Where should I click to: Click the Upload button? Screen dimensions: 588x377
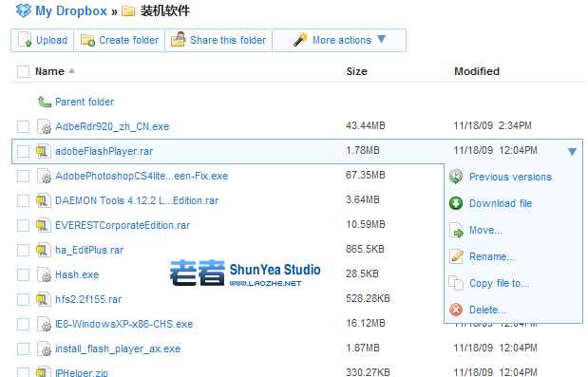coord(43,40)
